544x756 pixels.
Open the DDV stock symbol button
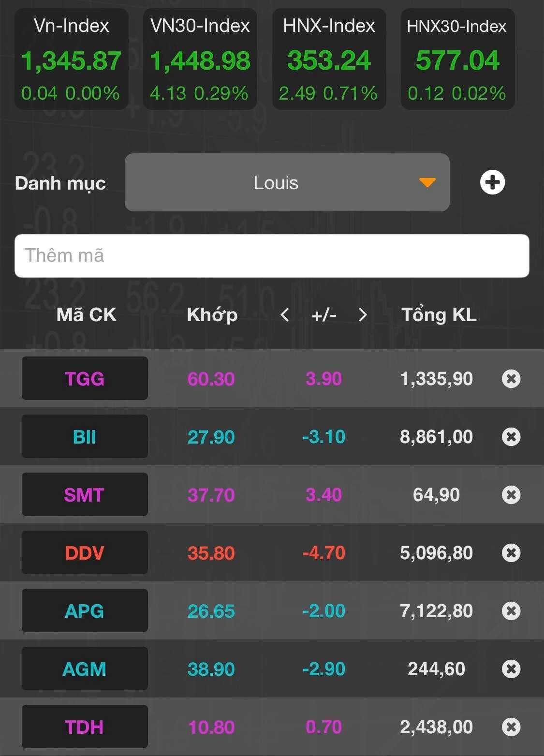pyautogui.click(x=85, y=552)
